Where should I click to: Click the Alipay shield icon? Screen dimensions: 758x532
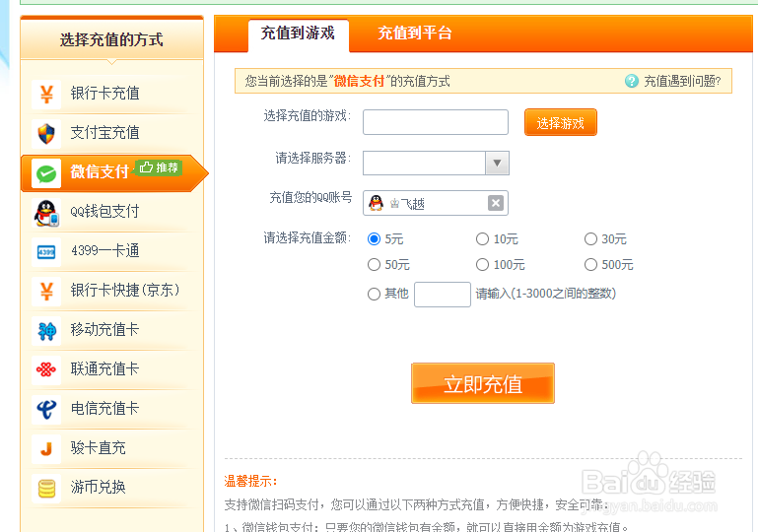click(x=46, y=133)
